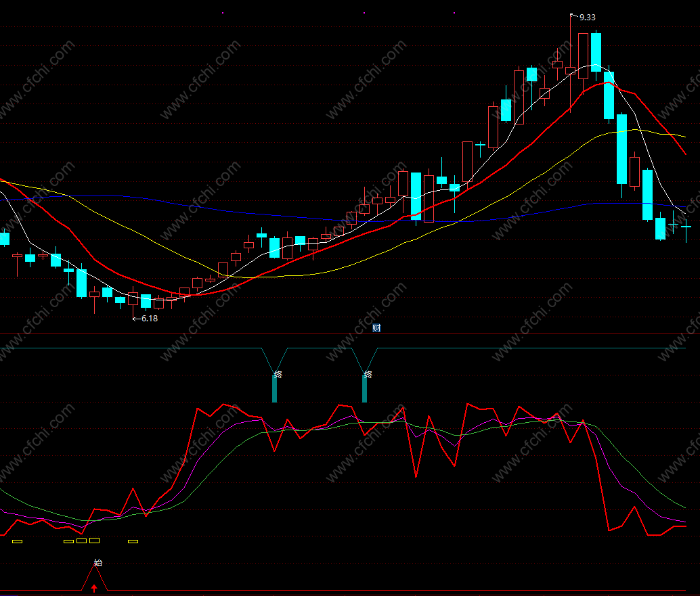Click the red up arrow under 始
This screenshot has height=596, width=700.
click(x=94, y=588)
